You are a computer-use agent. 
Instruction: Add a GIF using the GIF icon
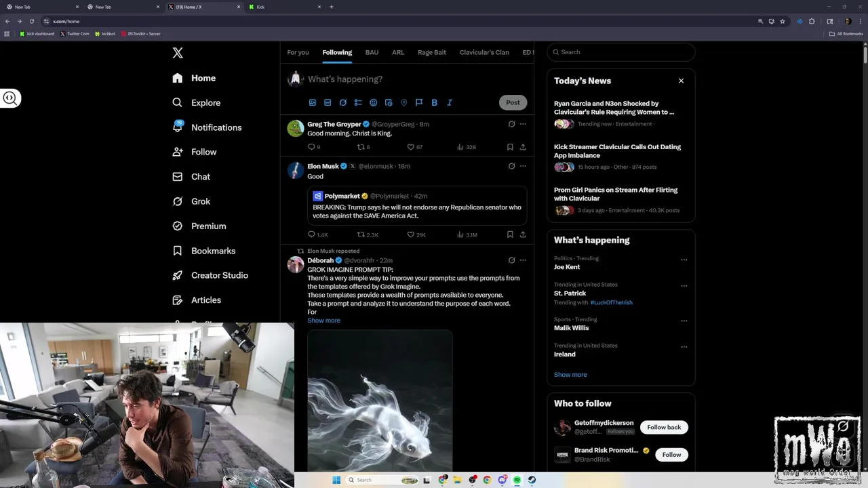[x=328, y=102]
